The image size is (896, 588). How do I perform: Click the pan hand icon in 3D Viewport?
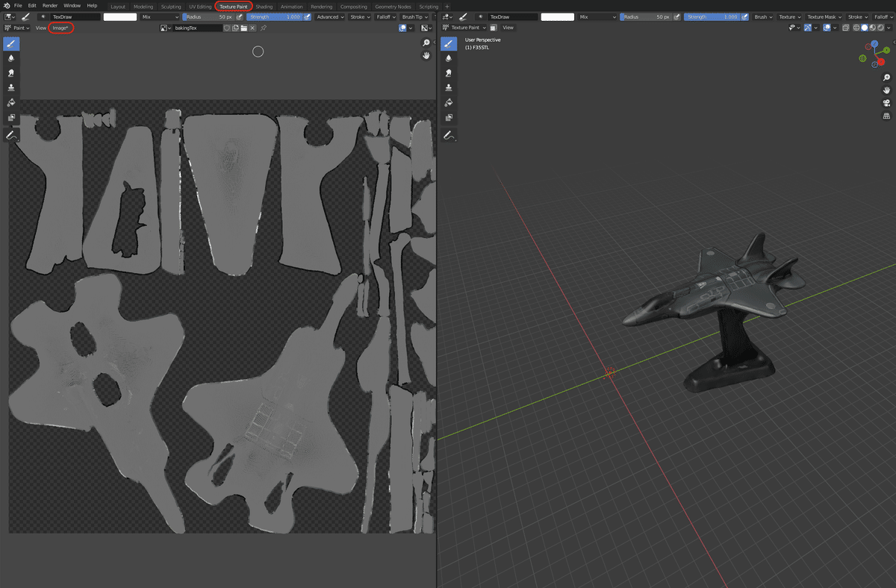point(886,90)
